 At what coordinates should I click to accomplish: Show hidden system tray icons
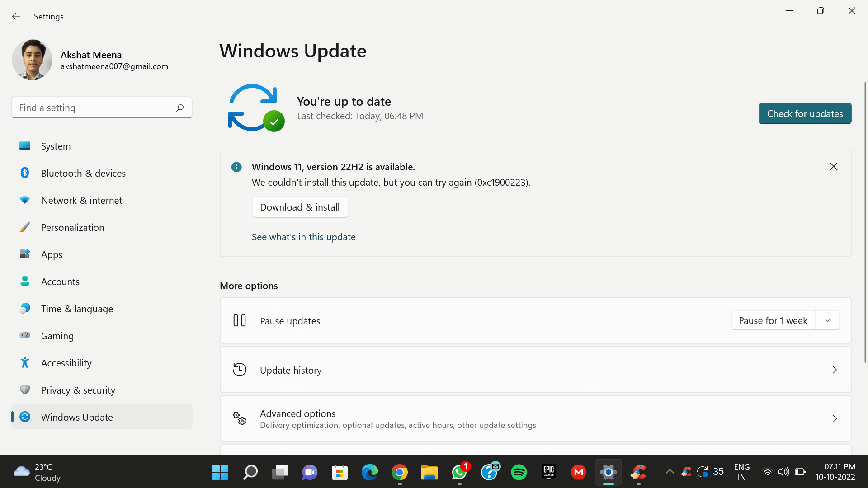[670, 472]
